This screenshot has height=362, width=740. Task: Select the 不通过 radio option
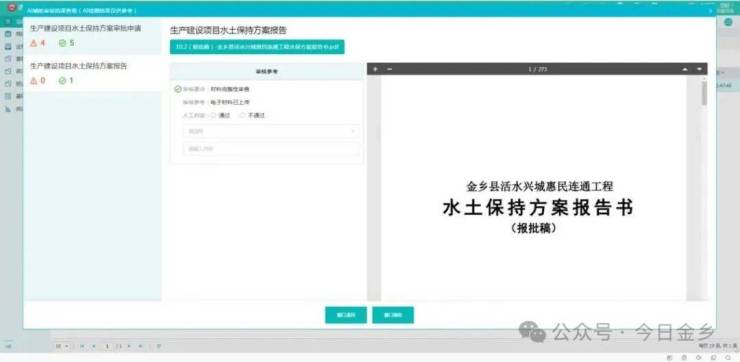(243, 115)
